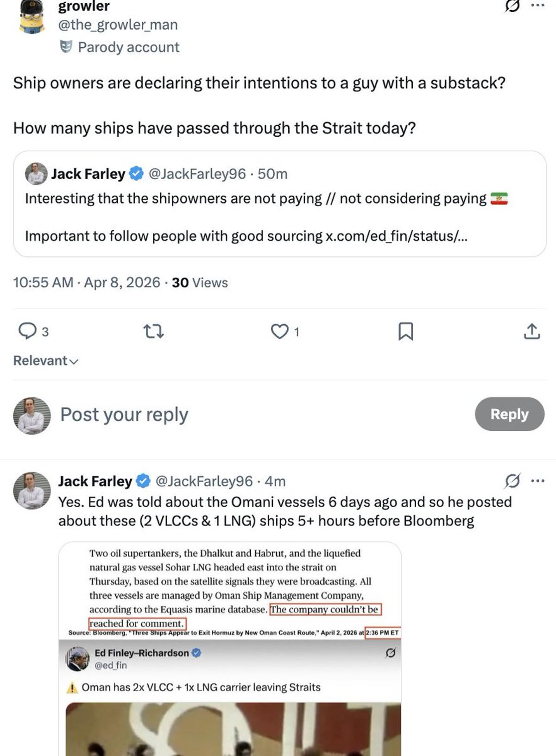Screen dimensions: 556x756
Task: Click the Grok icon on growler's post
Action: click(x=512, y=6)
